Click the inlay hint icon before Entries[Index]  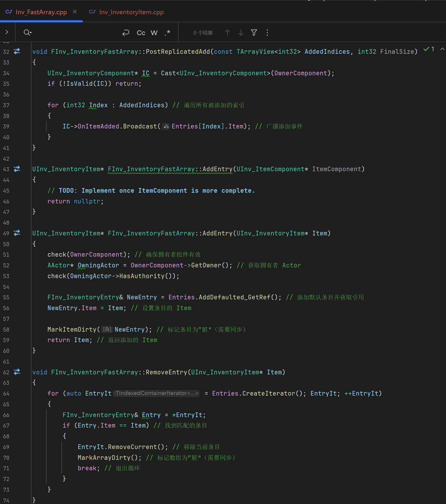166,126
